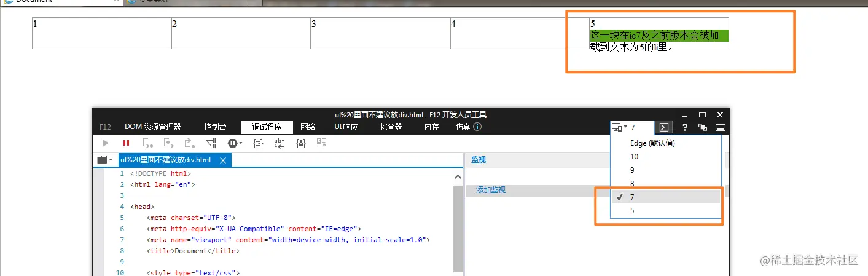Open the DOM 资源管理器 tab
The height and width of the screenshot is (276, 868).
[153, 127]
